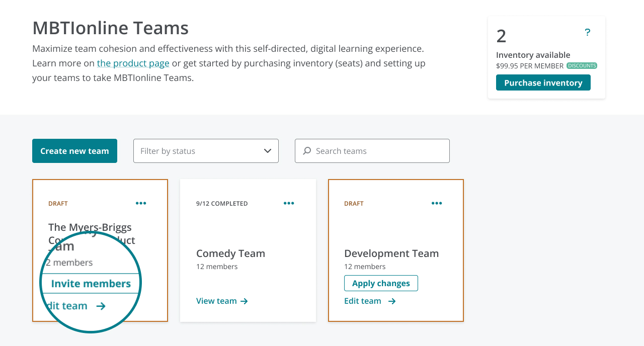Click 12 members under Comedy Team
644x346 pixels.
pyautogui.click(x=217, y=267)
